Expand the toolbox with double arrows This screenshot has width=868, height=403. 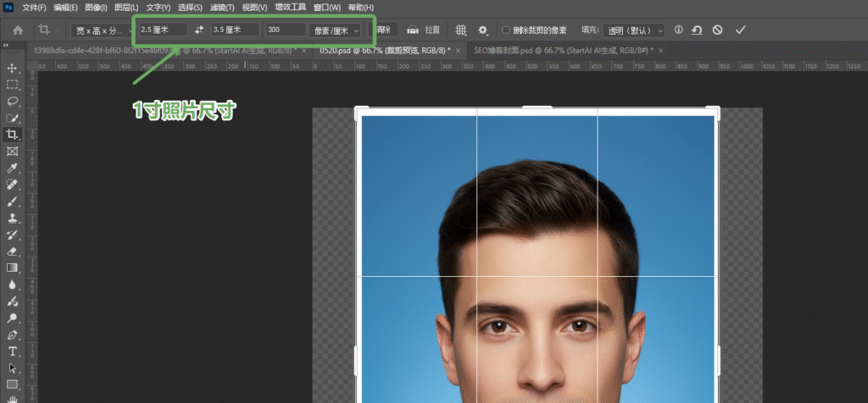(6, 46)
